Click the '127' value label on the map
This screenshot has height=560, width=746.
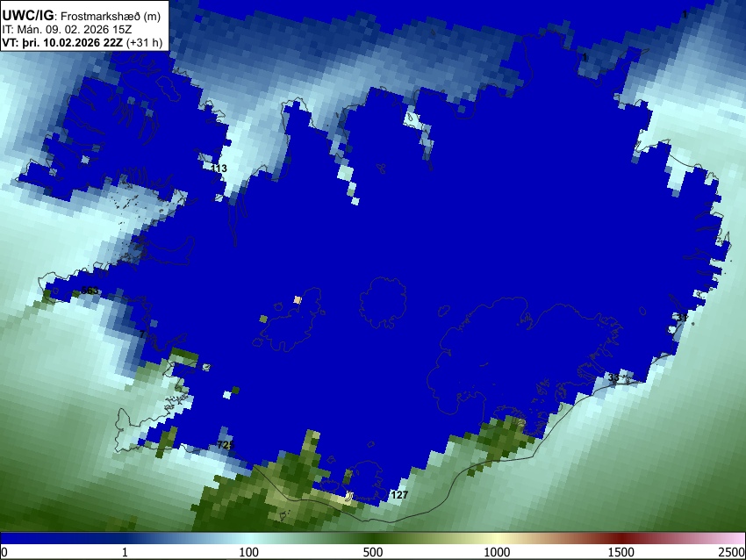(399, 495)
